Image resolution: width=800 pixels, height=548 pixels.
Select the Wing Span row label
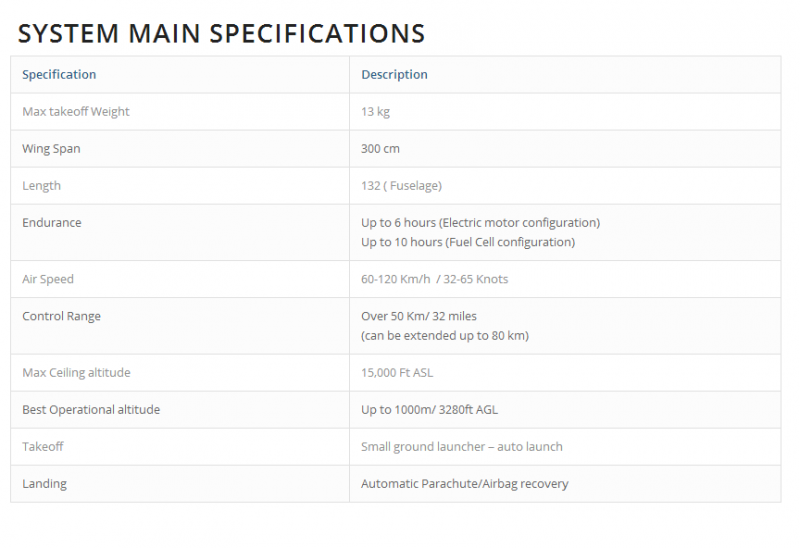point(51,149)
